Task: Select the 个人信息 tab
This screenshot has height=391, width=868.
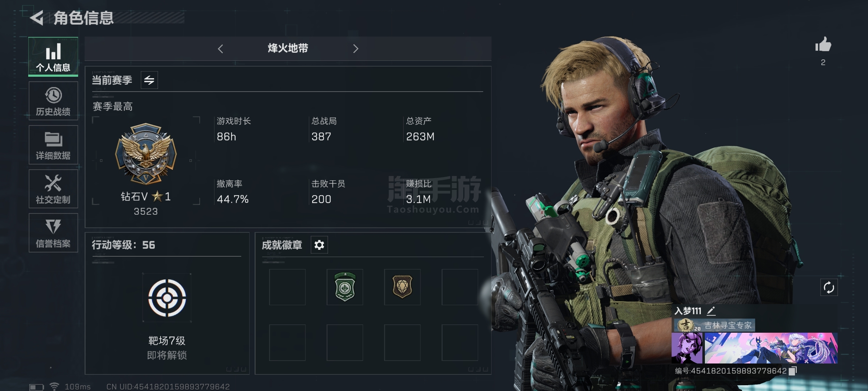Action: [53, 57]
